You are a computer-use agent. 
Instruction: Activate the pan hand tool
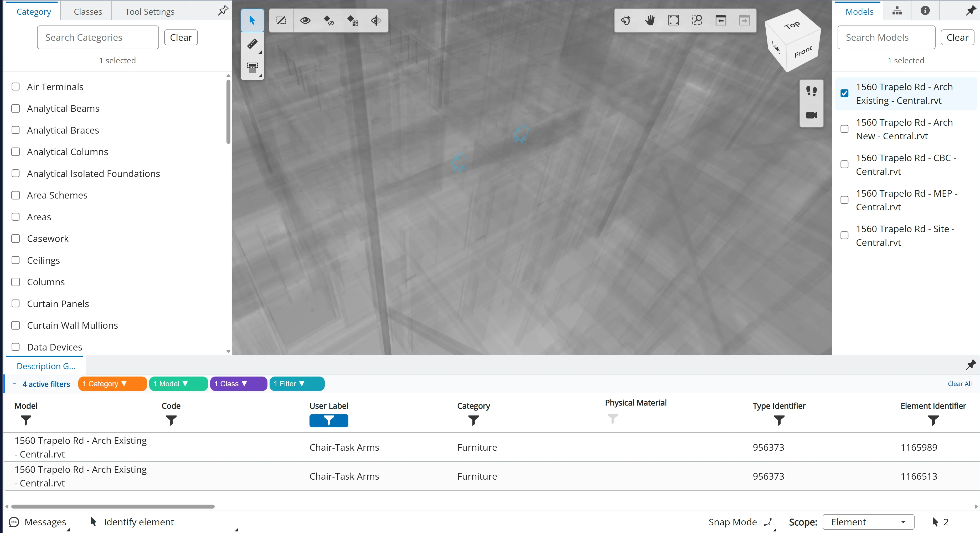[x=650, y=20]
